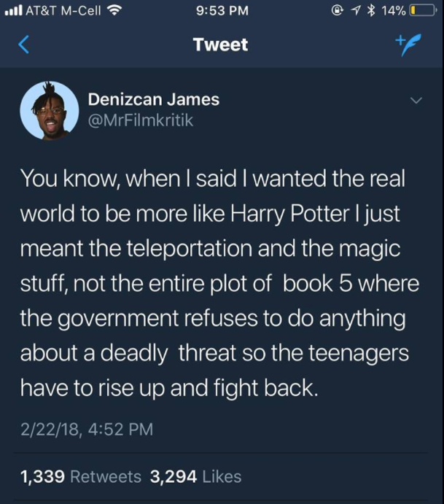Tap the location services arrow icon
Screen dimensions: 444x504
click(355, 11)
